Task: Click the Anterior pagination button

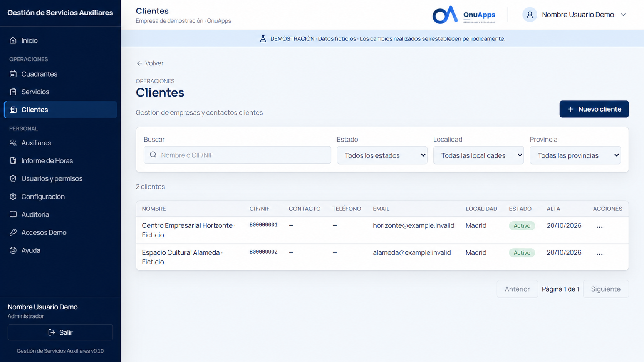Action: [x=517, y=289]
